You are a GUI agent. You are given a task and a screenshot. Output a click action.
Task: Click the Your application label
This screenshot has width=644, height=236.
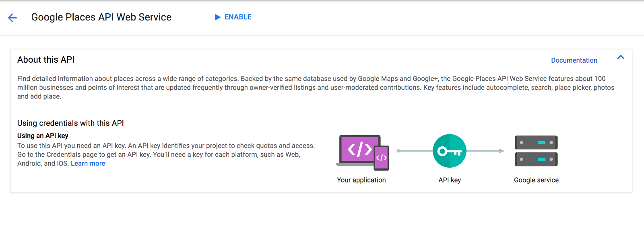point(361,180)
